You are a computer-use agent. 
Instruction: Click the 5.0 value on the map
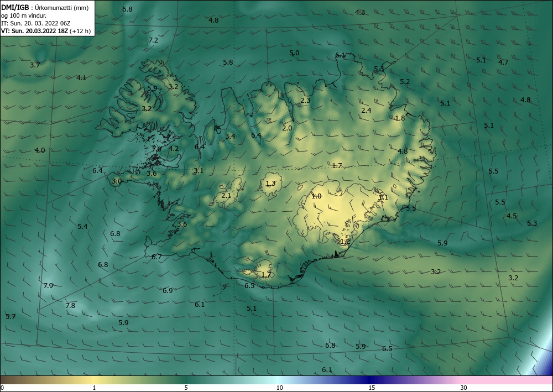(294, 53)
